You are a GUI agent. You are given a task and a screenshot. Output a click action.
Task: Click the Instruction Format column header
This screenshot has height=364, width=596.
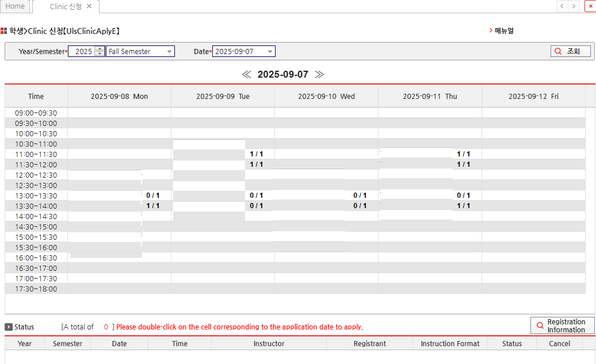(450, 343)
